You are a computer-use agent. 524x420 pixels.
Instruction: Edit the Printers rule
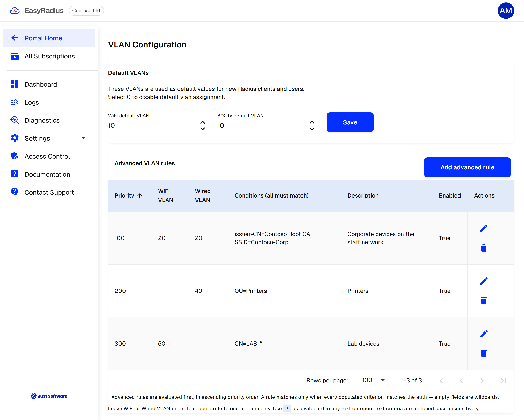[484, 281]
